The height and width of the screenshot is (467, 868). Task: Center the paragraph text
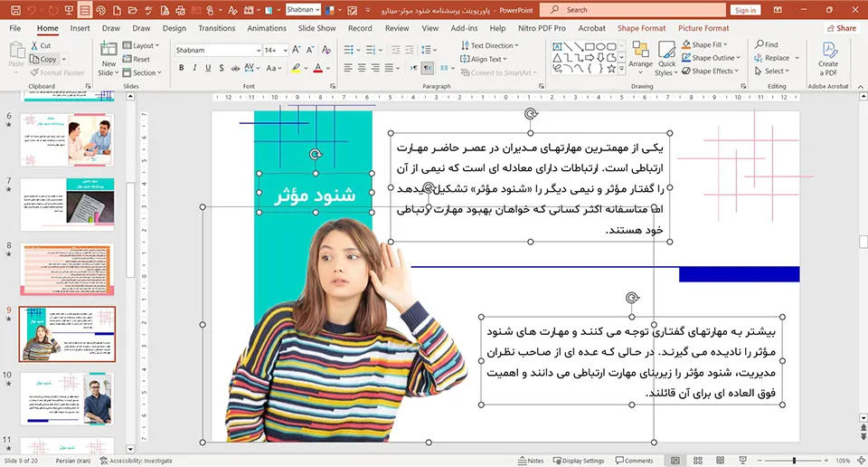(362, 68)
